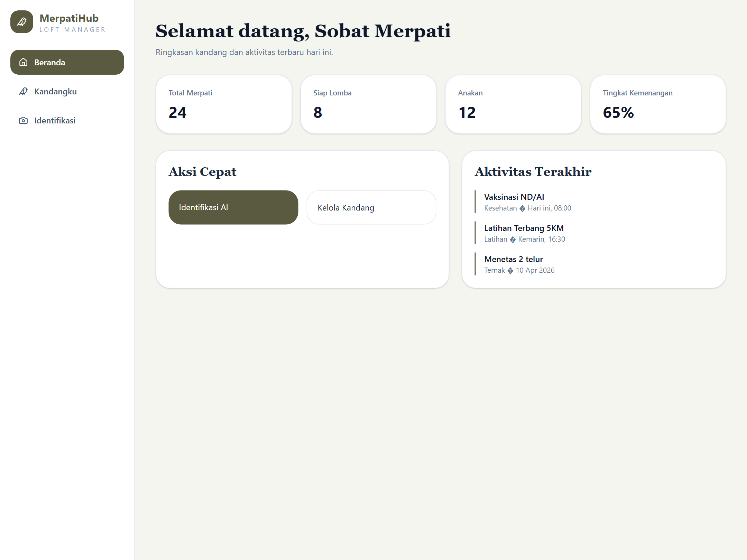Click the Selamat datang welcome title

(303, 31)
